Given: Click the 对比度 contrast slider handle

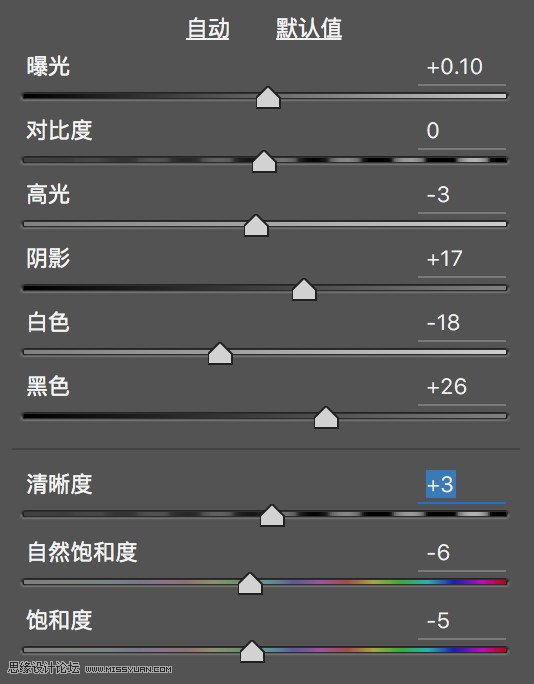Looking at the screenshot, I should tap(264, 161).
